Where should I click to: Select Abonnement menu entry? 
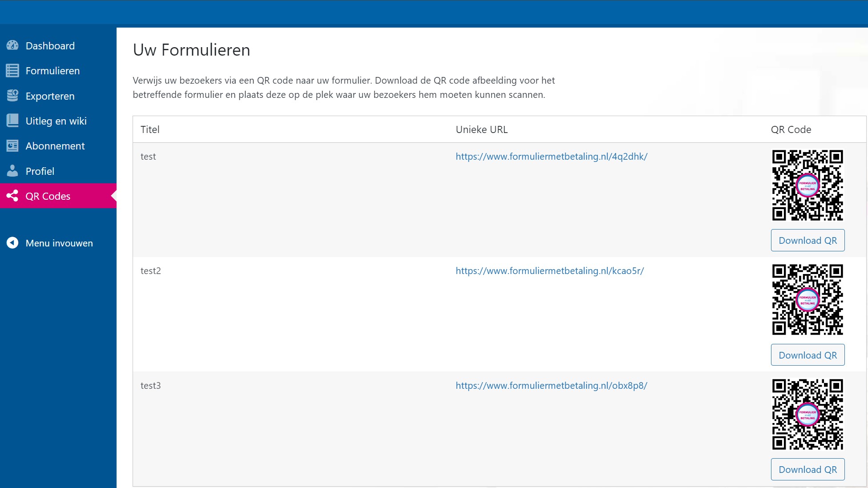[x=58, y=146]
